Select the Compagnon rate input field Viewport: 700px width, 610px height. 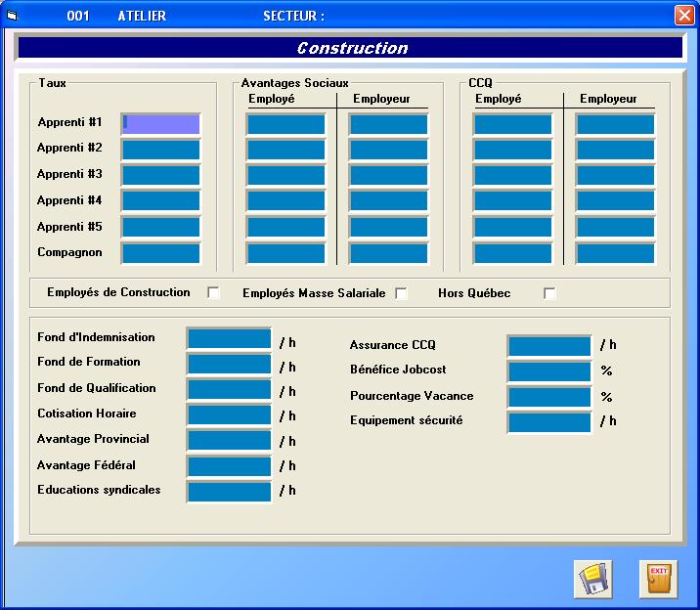tap(160, 253)
